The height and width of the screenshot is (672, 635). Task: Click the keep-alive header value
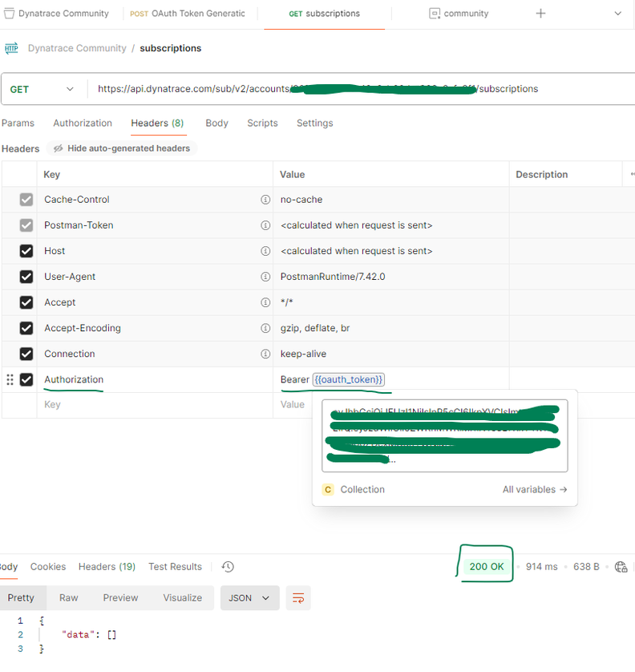click(x=303, y=354)
